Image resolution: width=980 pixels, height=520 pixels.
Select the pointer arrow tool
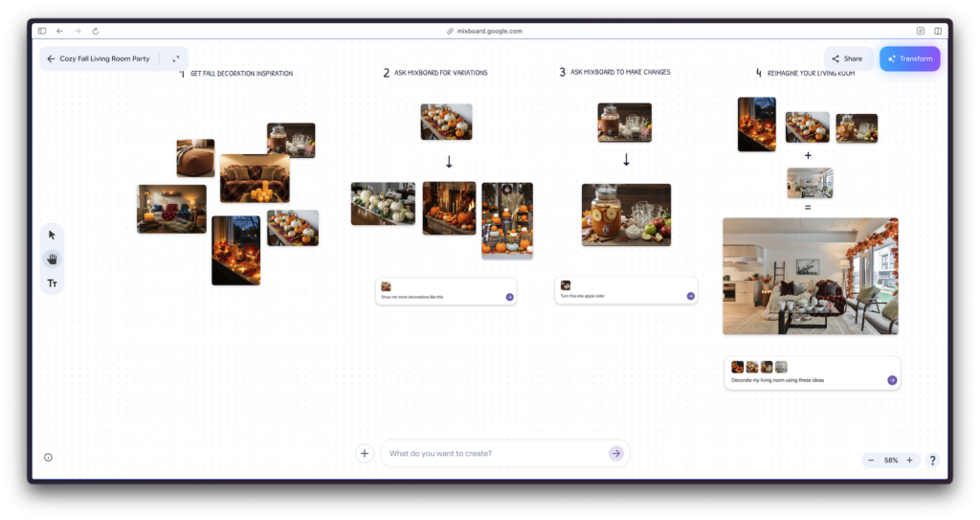(52, 235)
